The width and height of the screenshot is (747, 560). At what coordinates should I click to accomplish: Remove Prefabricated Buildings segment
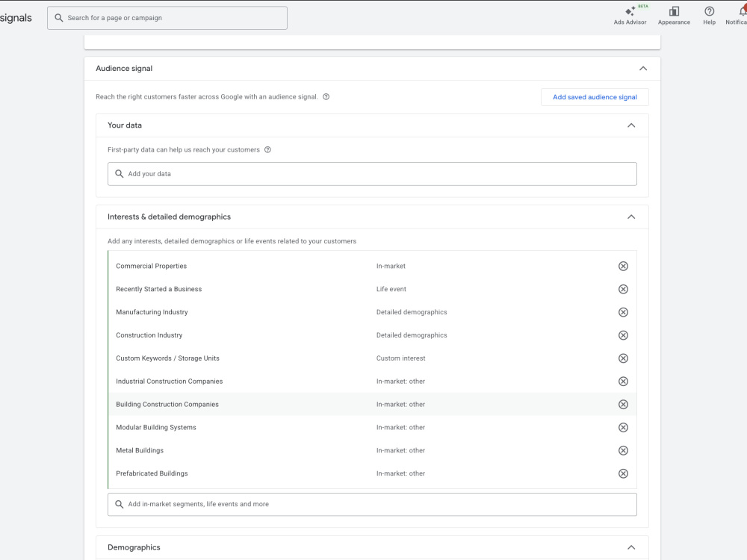(623, 473)
